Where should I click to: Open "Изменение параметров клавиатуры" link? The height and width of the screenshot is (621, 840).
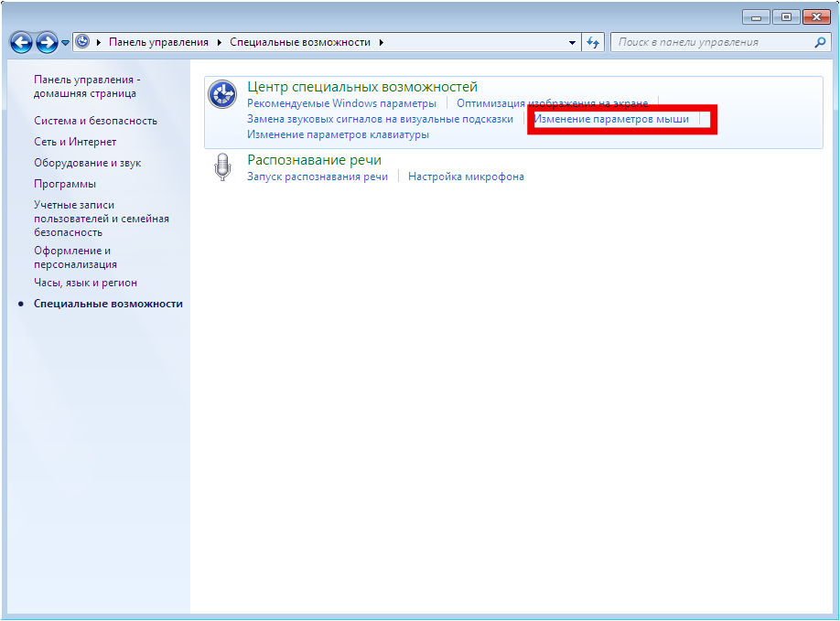[338, 134]
